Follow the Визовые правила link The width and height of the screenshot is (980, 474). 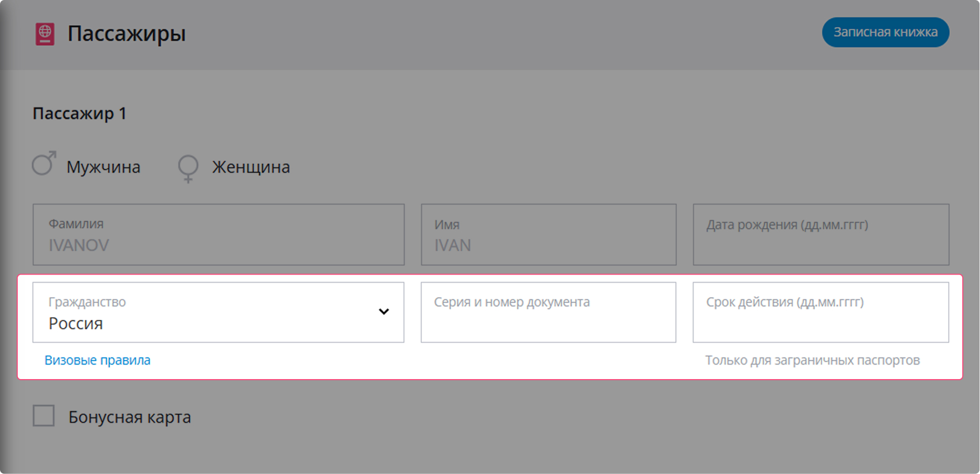coord(98,360)
